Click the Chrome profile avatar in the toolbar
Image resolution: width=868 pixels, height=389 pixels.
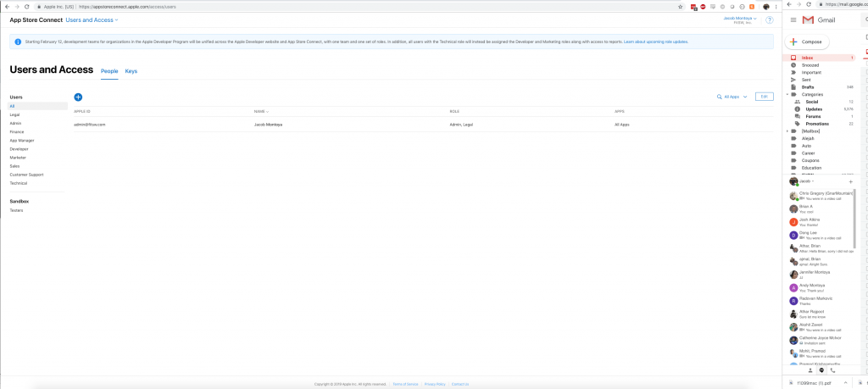(x=766, y=7)
